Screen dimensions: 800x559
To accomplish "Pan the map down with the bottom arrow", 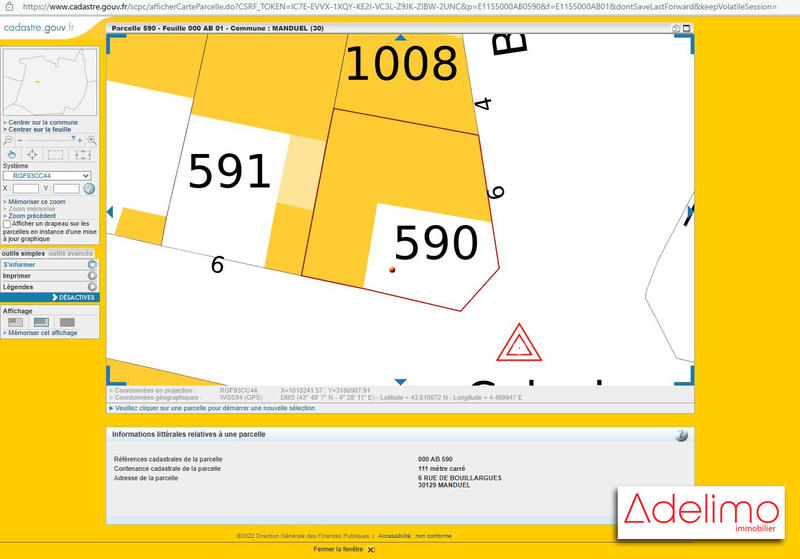I will tap(400, 381).
